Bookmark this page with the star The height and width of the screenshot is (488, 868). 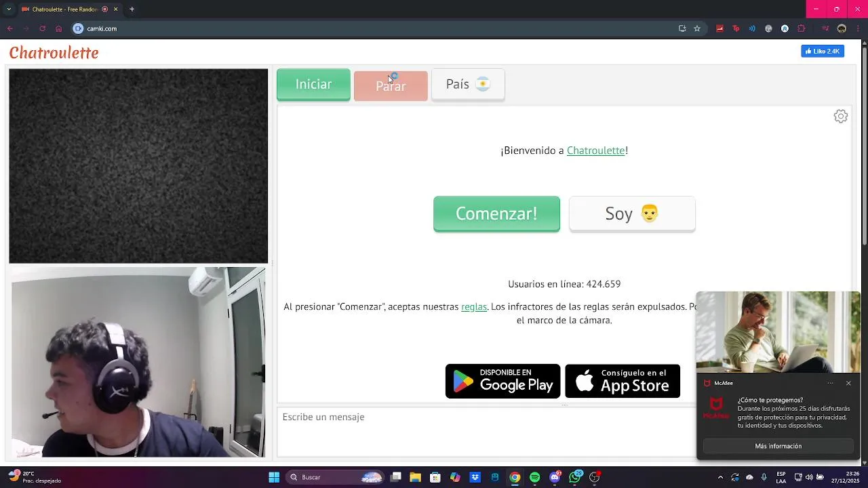click(x=697, y=28)
